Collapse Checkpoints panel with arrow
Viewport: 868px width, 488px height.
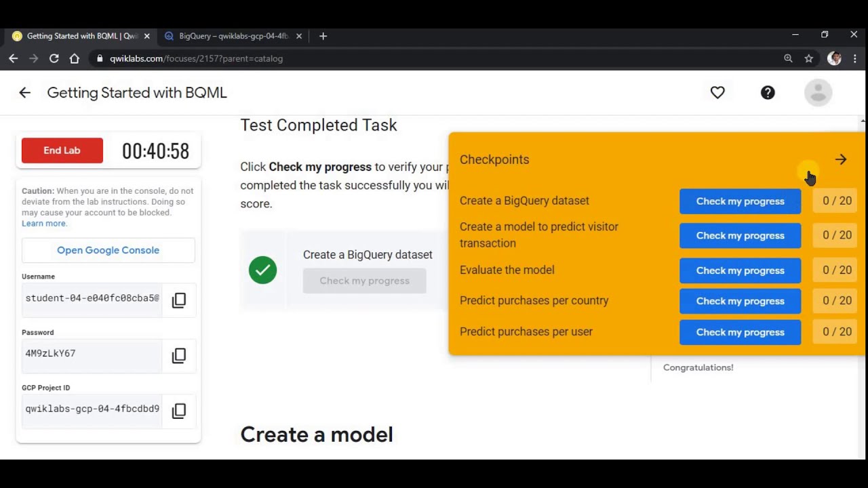pyautogui.click(x=841, y=160)
